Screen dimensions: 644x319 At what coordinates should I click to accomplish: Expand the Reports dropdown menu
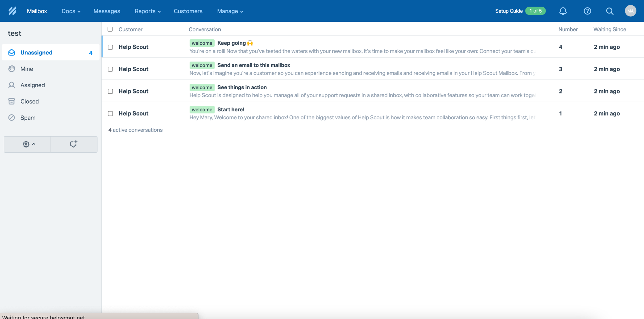pos(148,11)
